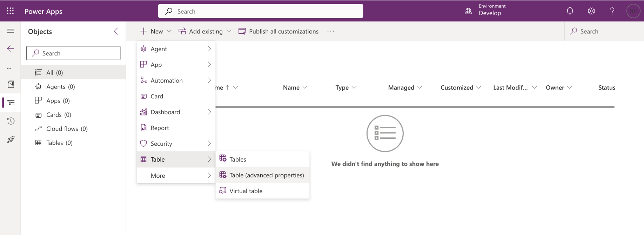
Task: Collapse the Objects panel chevron
Action: tap(116, 31)
